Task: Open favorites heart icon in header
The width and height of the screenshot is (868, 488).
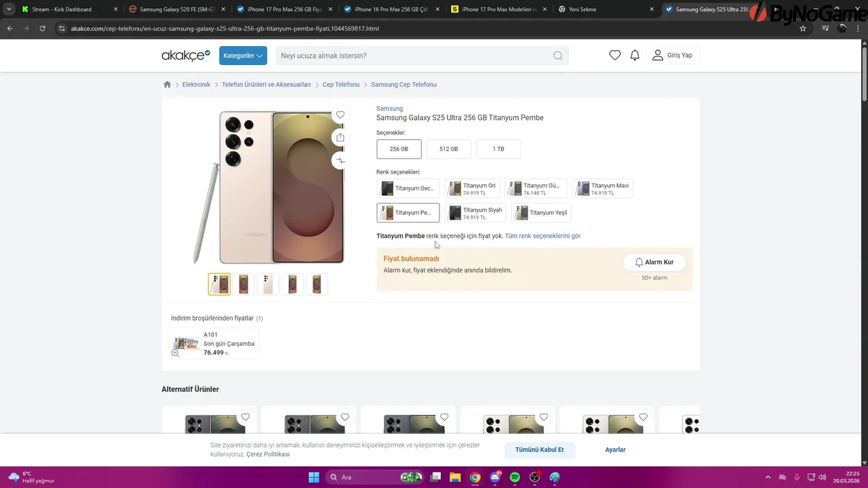Action: click(615, 56)
